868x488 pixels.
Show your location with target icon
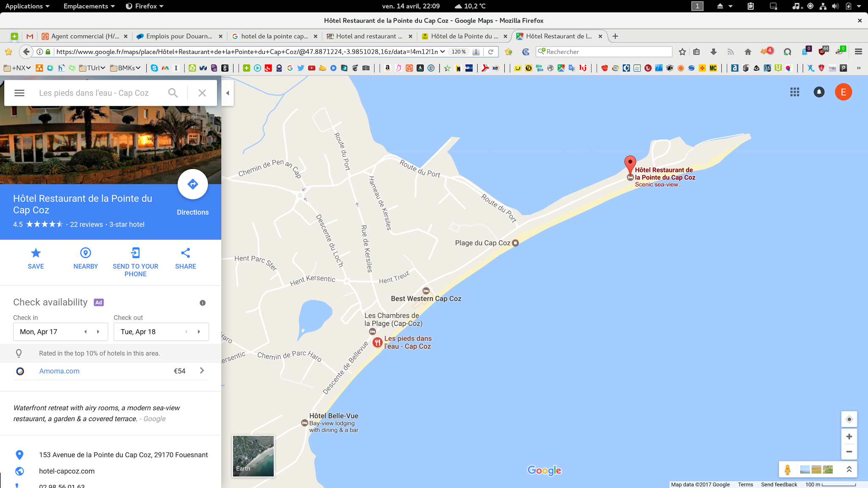point(849,419)
